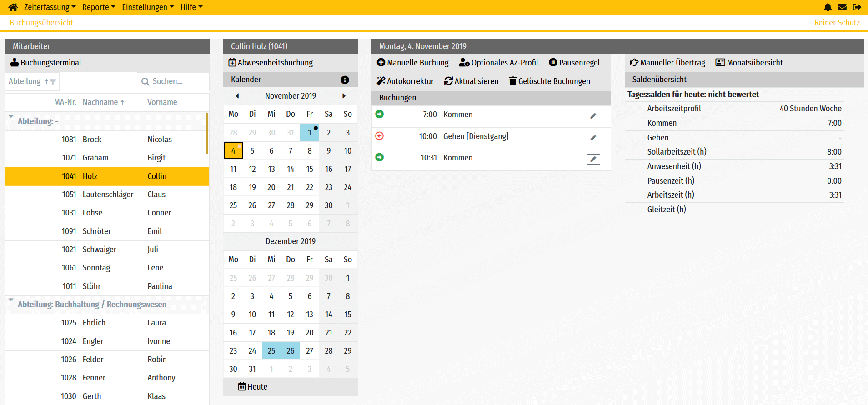Click the calendar info icon
The height and width of the screenshot is (405, 868).
(345, 80)
